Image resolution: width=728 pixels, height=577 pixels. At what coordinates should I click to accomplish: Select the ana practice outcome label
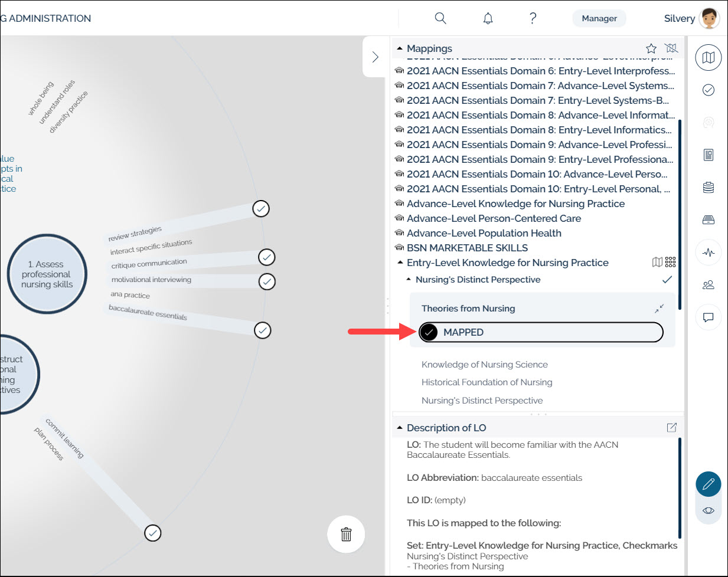[x=130, y=294]
